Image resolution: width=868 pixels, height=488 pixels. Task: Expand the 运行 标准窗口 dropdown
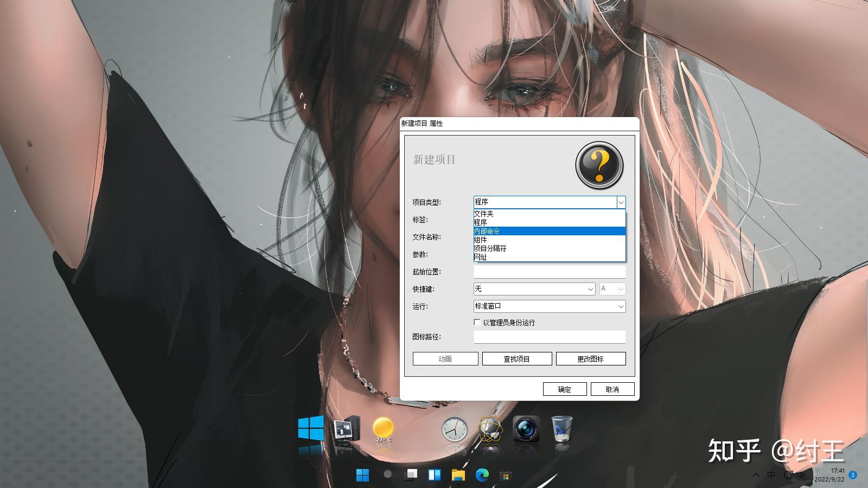550,306
